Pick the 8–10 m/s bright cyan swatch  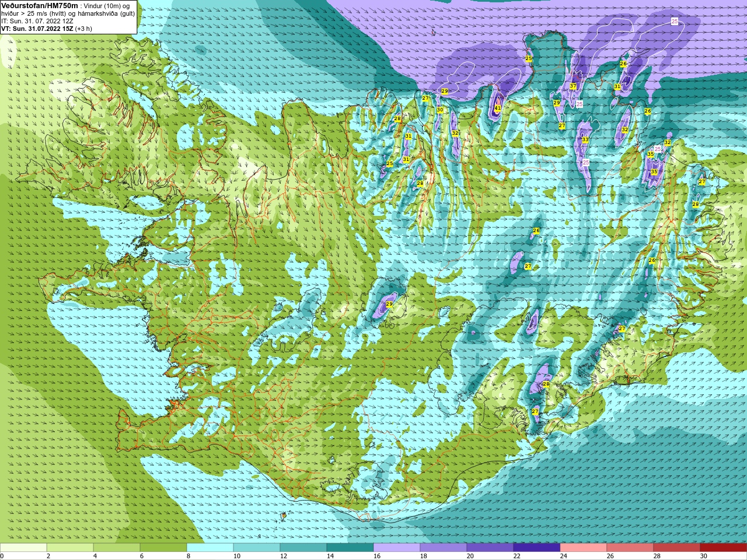coord(210,548)
